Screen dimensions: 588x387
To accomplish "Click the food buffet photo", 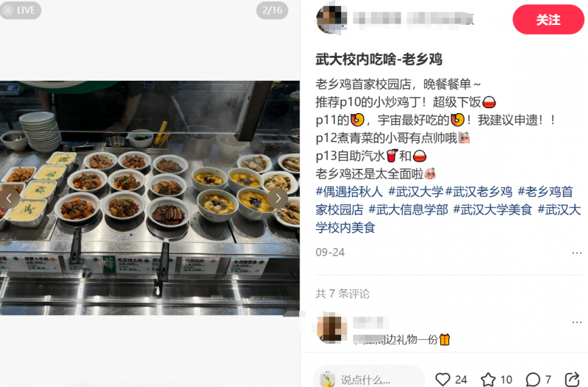I will (150, 198).
